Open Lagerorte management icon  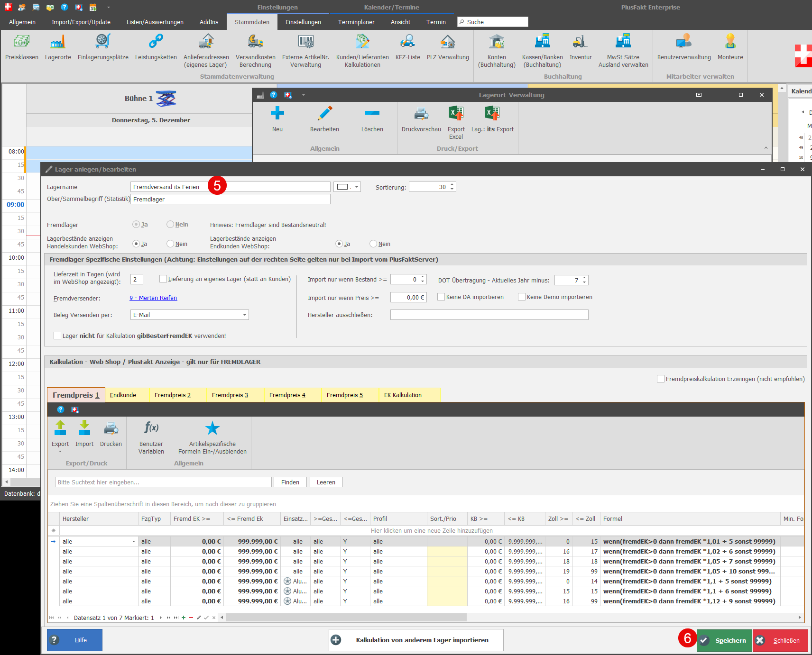tap(58, 47)
